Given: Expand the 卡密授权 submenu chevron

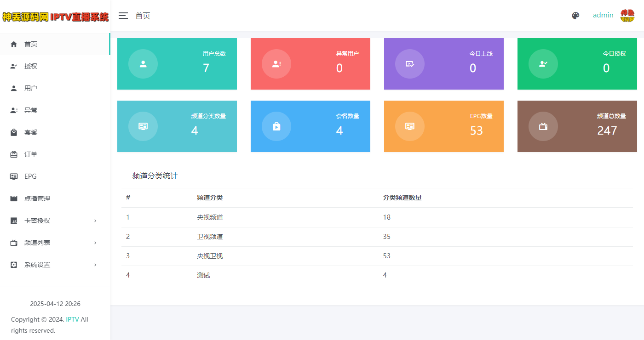Looking at the screenshot, I should tap(95, 221).
